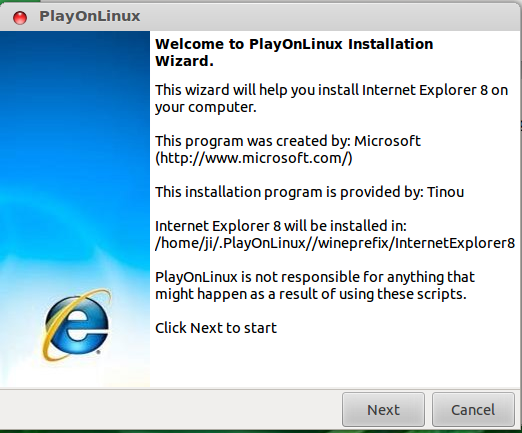The height and width of the screenshot is (433, 522).
Task: Open the http://www.microsoft.com/ URL text
Action: point(254,158)
